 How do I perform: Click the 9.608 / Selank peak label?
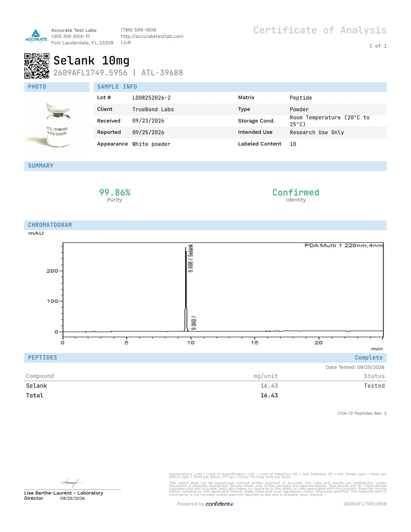(191, 258)
